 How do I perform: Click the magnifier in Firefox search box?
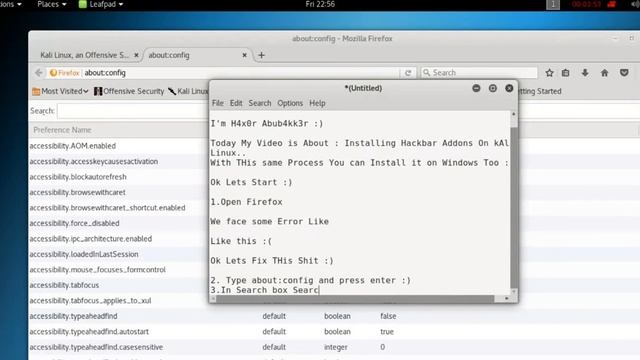point(427,73)
